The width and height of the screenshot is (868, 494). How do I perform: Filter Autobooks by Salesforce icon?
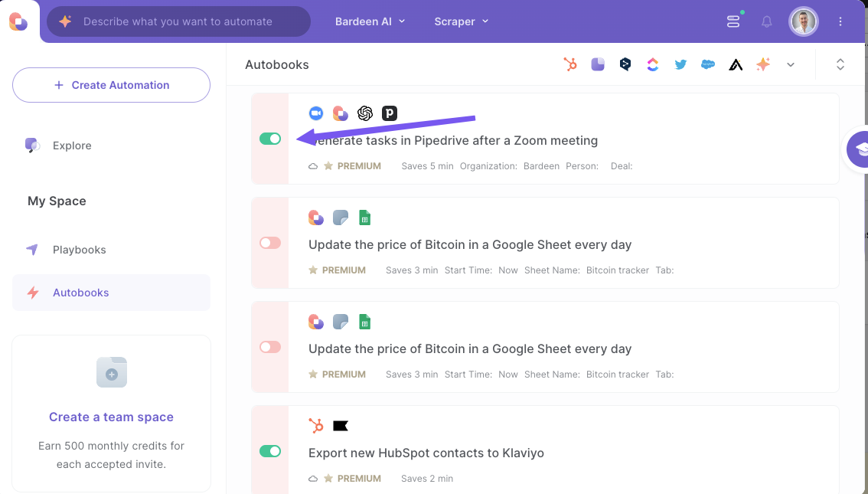coord(708,64)
